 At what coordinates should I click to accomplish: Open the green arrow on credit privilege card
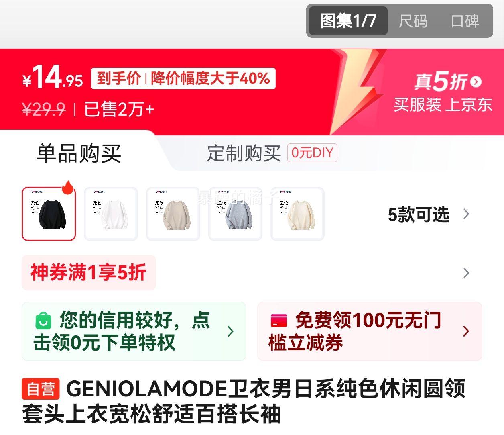pyautogui.click(x=230, y=331)
